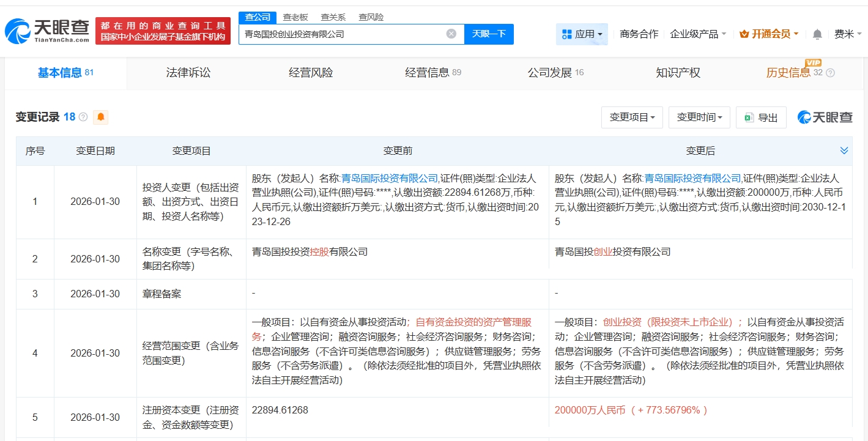Click the 天眼一下 search button
Image resolution: width=868 pixels, height=441 pixels.
(489, 34)
